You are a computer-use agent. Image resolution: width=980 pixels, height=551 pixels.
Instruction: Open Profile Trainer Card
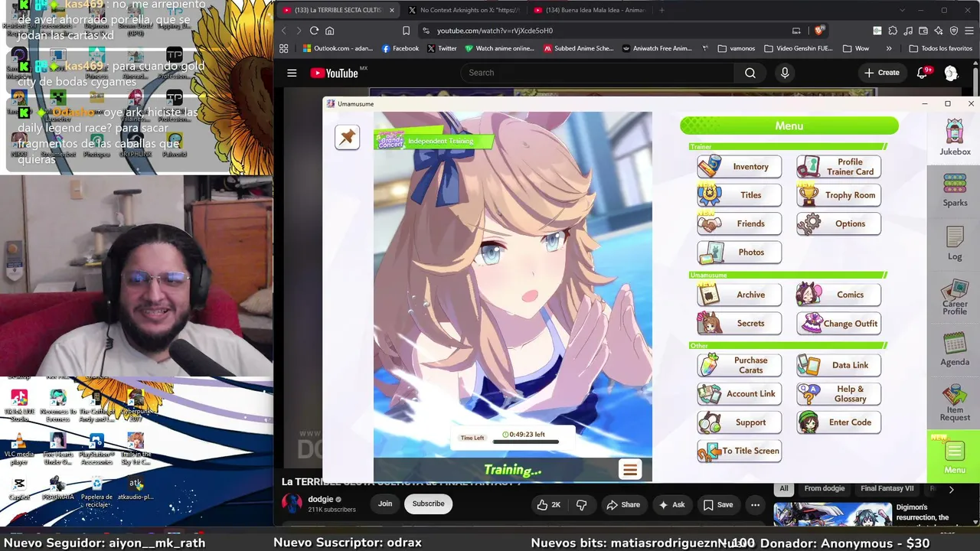[838, 167]
